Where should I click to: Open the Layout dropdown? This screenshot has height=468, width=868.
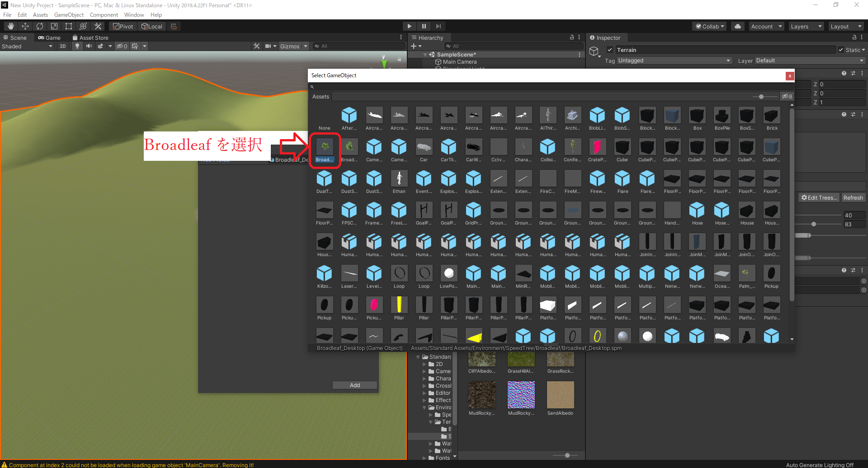click(846, 26)
